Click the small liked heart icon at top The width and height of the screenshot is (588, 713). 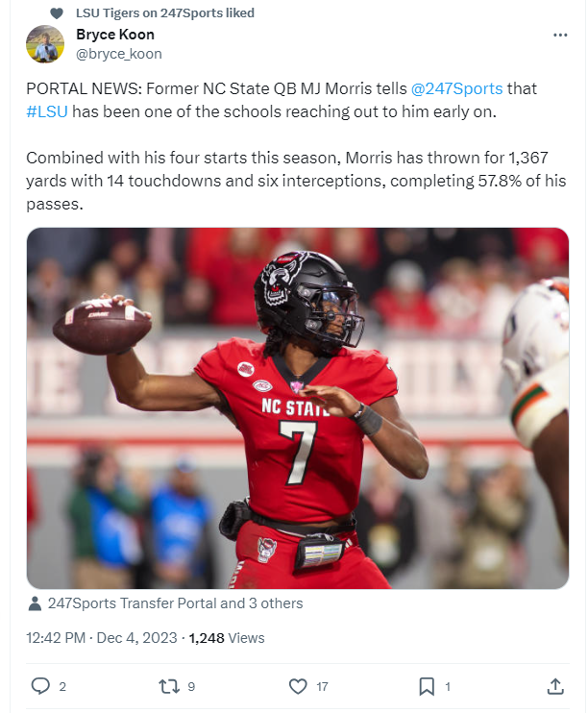(57, 13)
